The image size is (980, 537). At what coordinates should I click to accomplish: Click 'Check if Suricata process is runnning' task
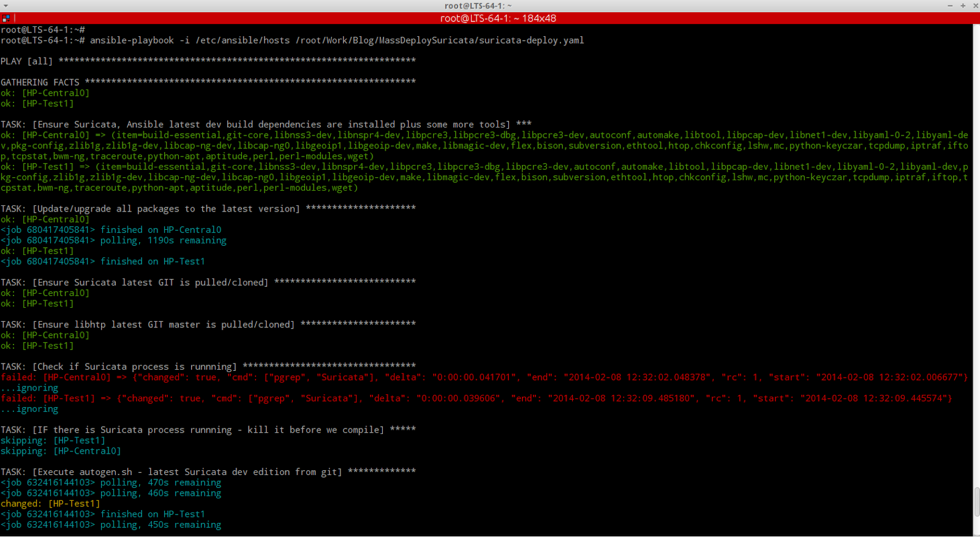pyautogui.click(x=208, y=367)
